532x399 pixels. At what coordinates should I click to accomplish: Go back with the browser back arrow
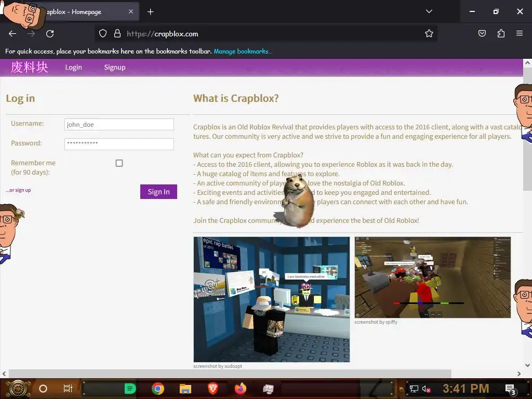[x=12, y=34]
